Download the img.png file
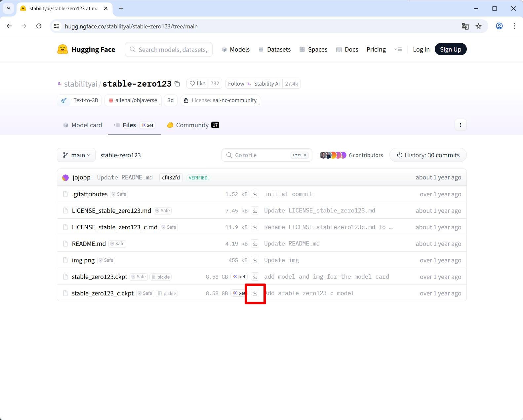Screen dimensions: 523x420 pos(255,260)
